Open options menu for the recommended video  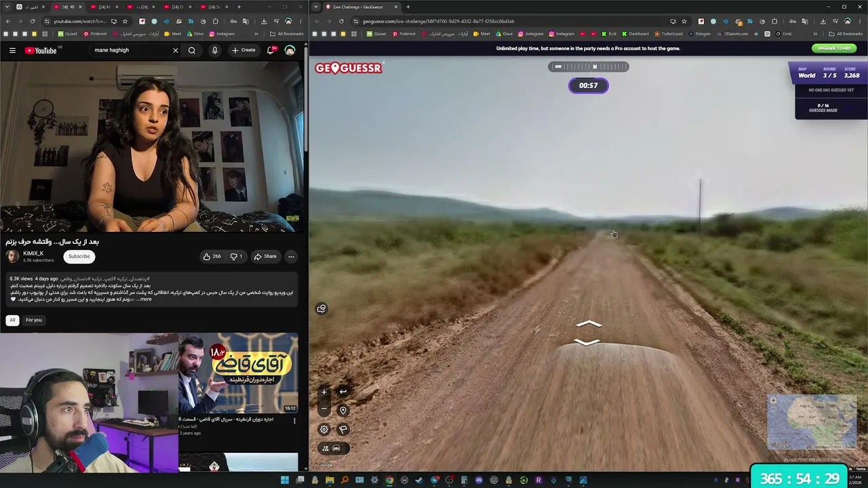point(294,421)
